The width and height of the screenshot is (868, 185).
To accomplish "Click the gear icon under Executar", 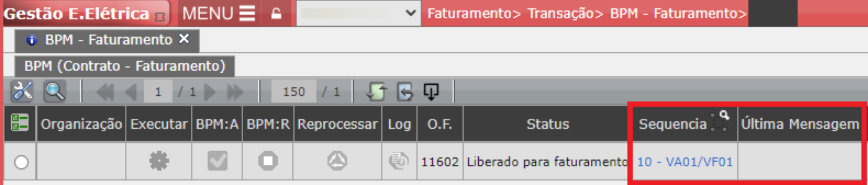I will tap(159, 161).
